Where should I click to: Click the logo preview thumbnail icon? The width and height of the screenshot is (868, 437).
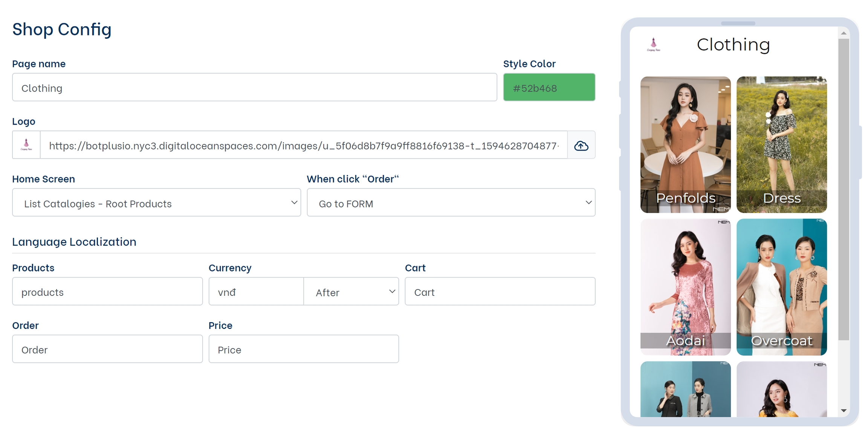26,145
